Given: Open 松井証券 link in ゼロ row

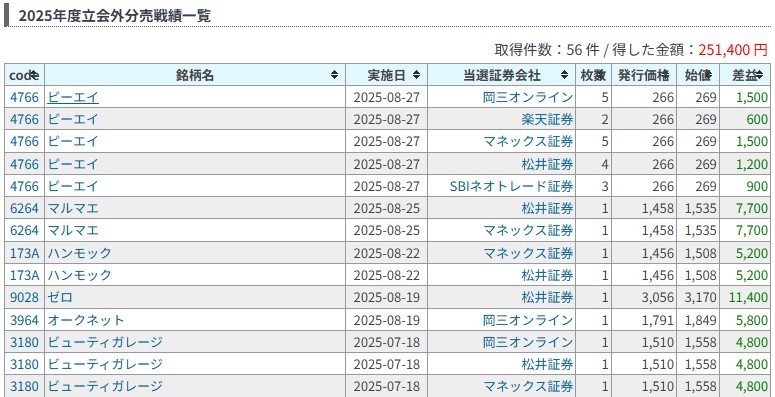Looking at the screenshot, I should (x=547, y=298).
